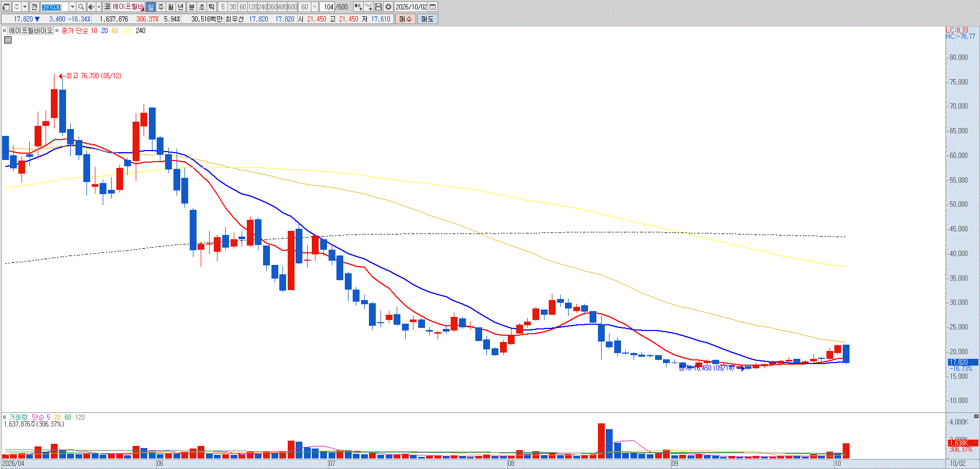Click the 에이프릴바이오 chart legend label
This screenshot has height=469, width=980.
pos(31,31)
